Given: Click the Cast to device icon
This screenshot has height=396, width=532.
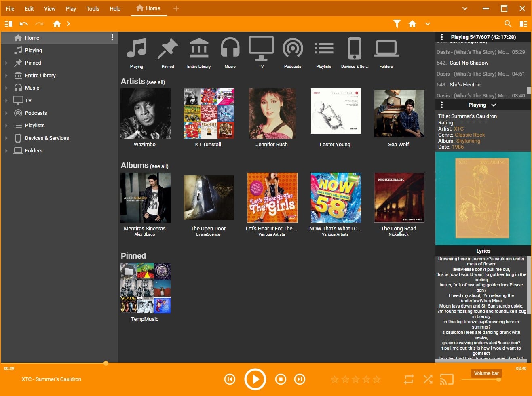Looking at the screenshot, I should click(x=446, y=379).
